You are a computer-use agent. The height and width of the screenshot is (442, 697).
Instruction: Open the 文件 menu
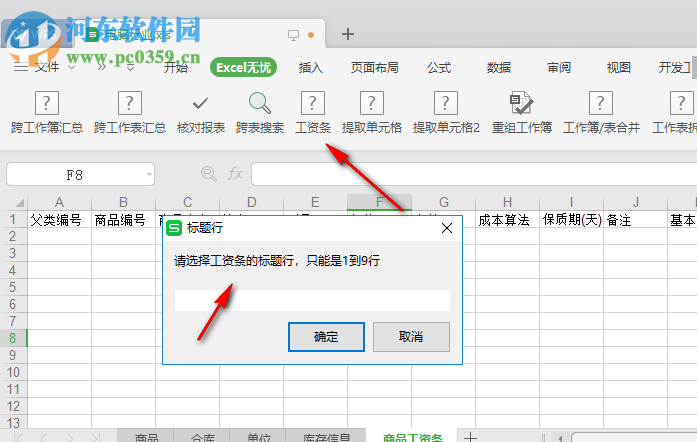pos(47,67)
